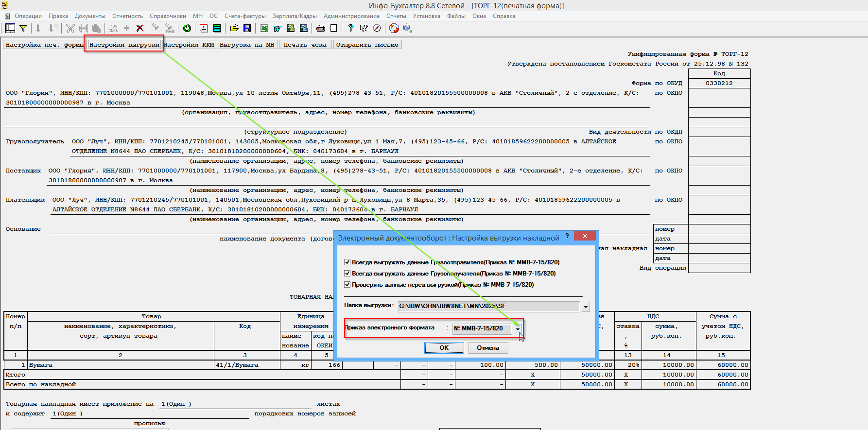Expand 'Приказ электронного формата' dropdown arrow
This screenshot has width=868, height=430.
[518, 329]
